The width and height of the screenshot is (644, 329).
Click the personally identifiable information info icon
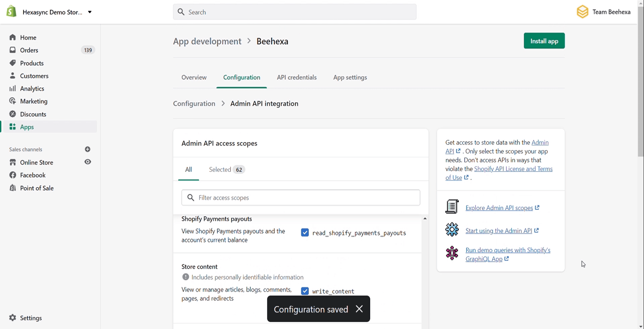pos(186,277)
